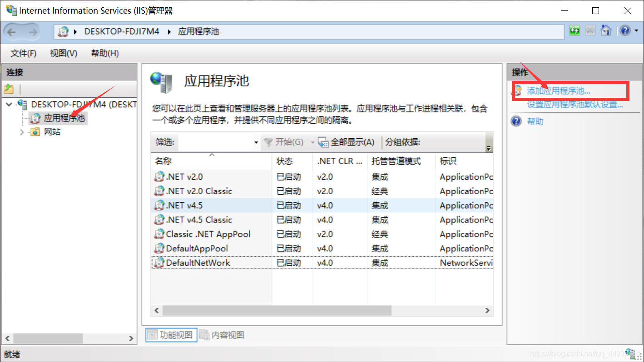Click 经典 in the .NET v2.0 Classic row
The height and width of the screenshot is (362, 644).
[380, 191]
